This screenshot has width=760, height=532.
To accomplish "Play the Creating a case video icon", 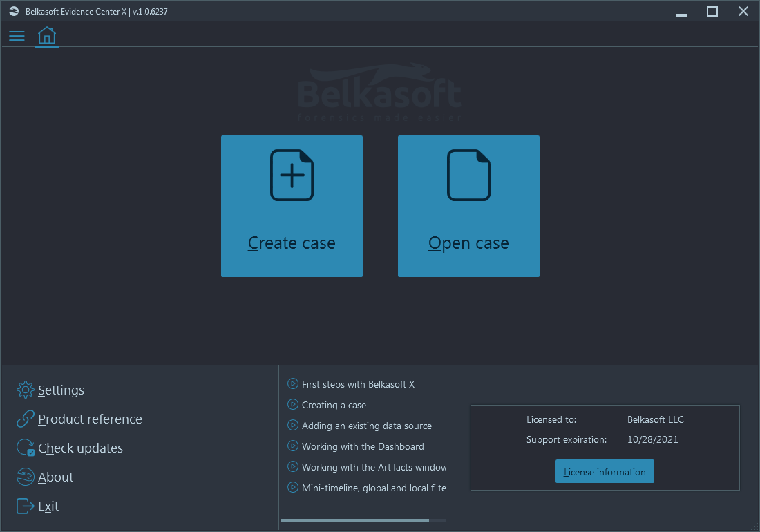I will click(293, 405).
